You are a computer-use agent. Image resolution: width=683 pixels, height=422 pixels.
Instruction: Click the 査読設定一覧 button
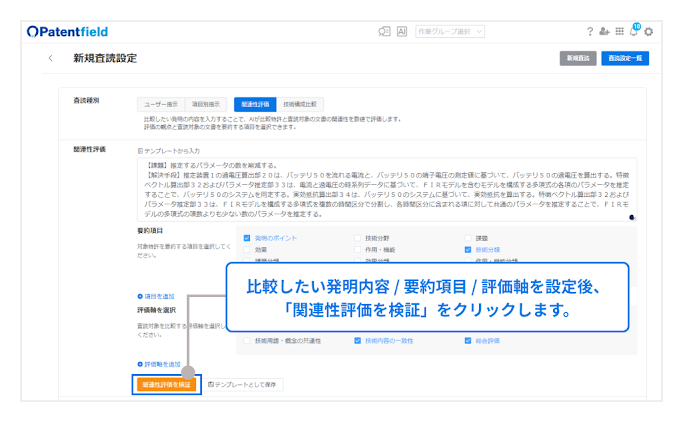click(627, 59)
